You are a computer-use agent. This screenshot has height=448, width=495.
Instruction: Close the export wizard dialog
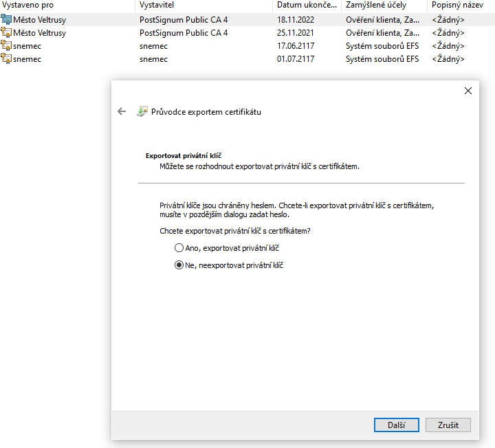tap(468, 91)
